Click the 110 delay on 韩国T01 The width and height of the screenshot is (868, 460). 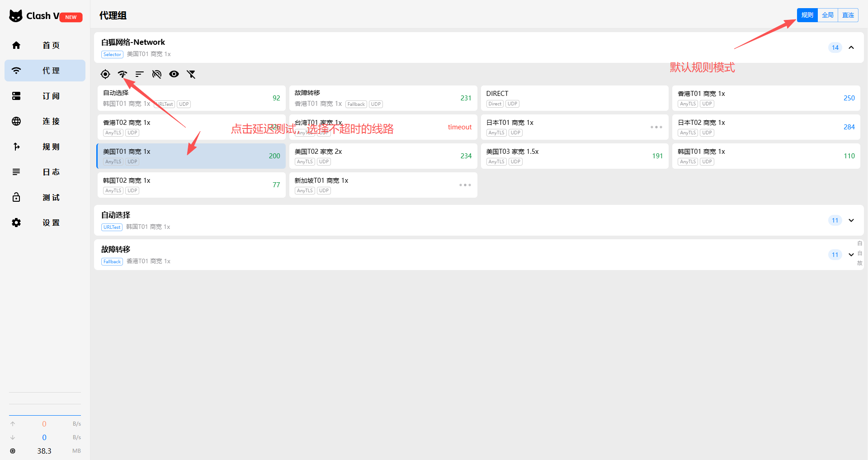tap(849, 156)
